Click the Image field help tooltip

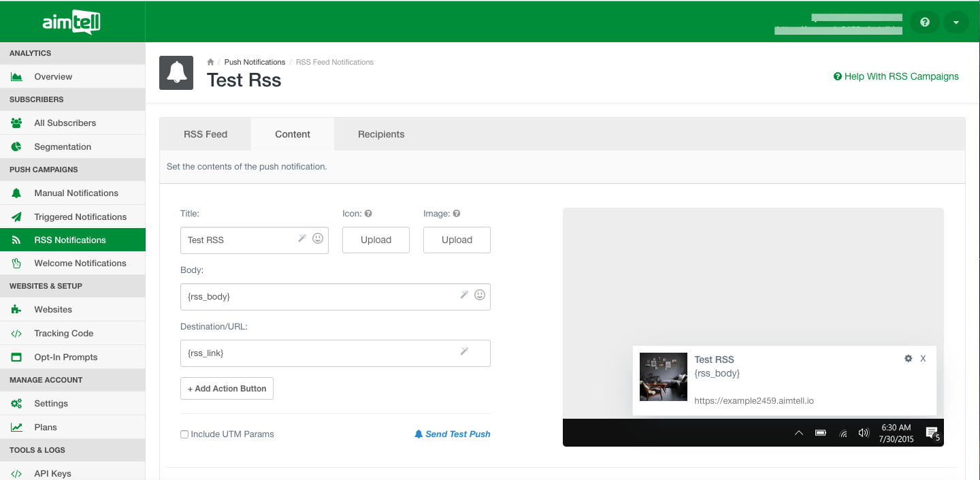[x=457, y=214]
